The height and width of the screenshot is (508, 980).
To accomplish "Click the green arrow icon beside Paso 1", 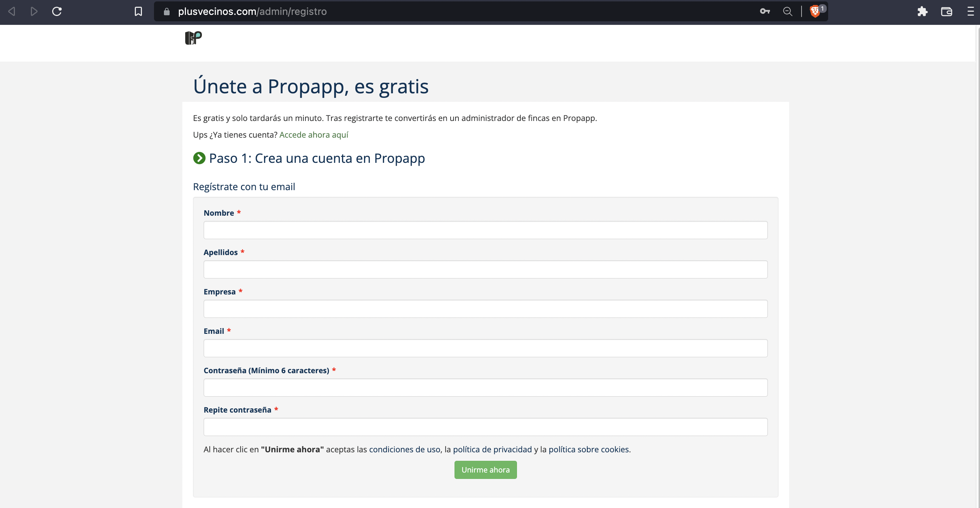I will tap(199, 158).
